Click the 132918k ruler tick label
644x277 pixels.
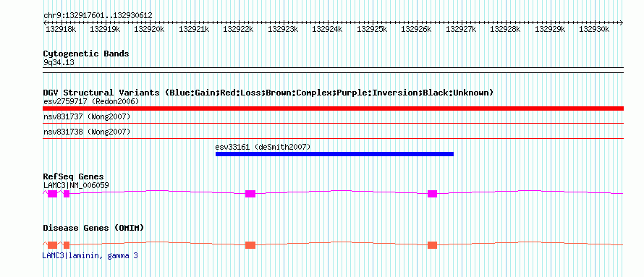(x=61, y=29)
